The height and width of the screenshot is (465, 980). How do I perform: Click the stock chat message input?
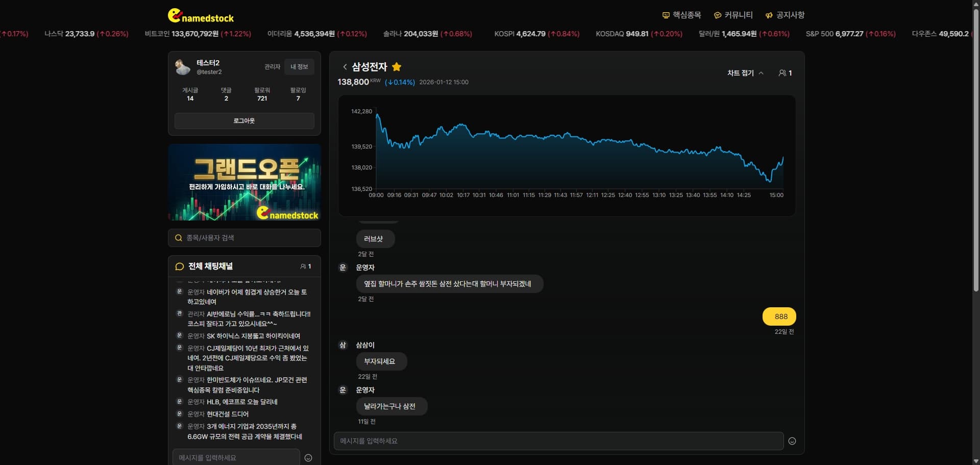coord(558,441)
